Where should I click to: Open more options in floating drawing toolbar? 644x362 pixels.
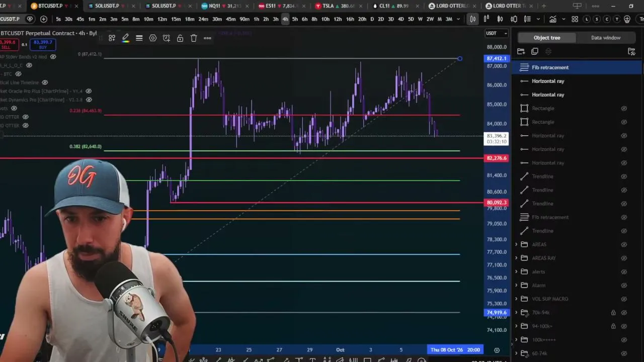(207, 38)
